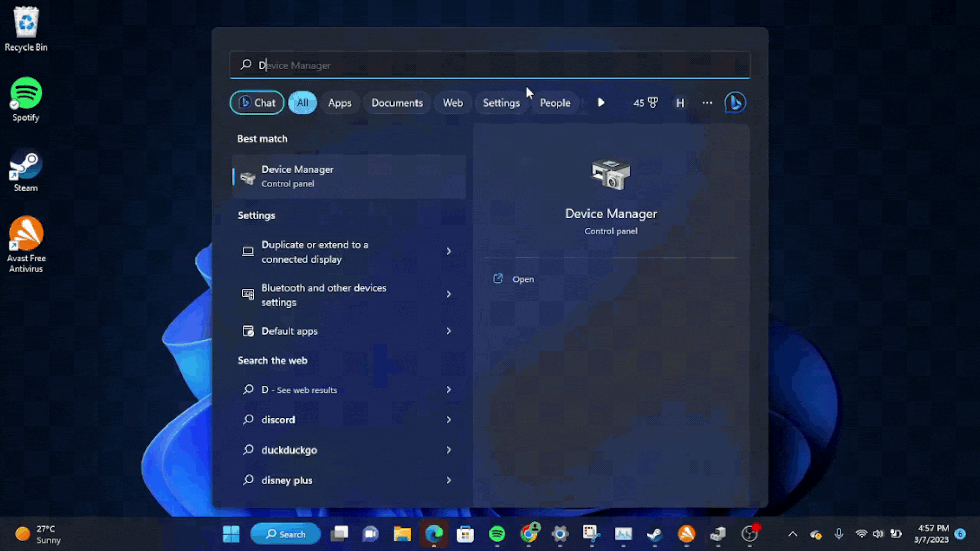
Task: Expand Duplicate or extend display result
Action: (448, 252)
